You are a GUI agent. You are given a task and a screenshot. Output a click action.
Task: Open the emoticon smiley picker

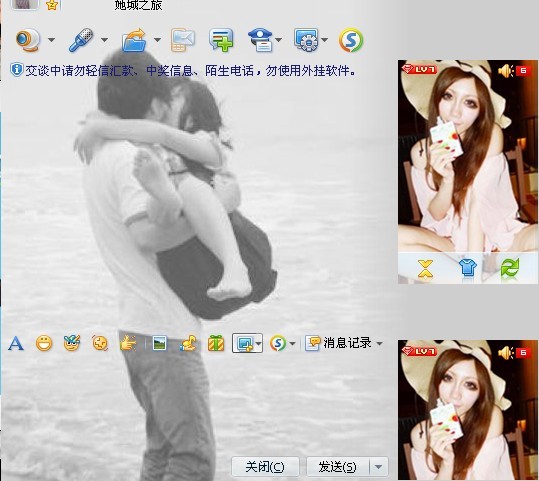pos(44,343)
